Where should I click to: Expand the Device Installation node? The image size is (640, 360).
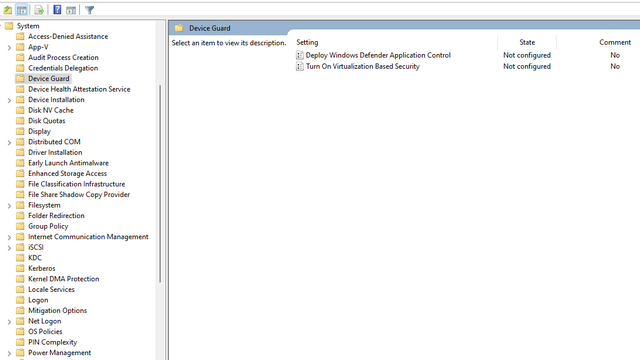tap(9, 100)
